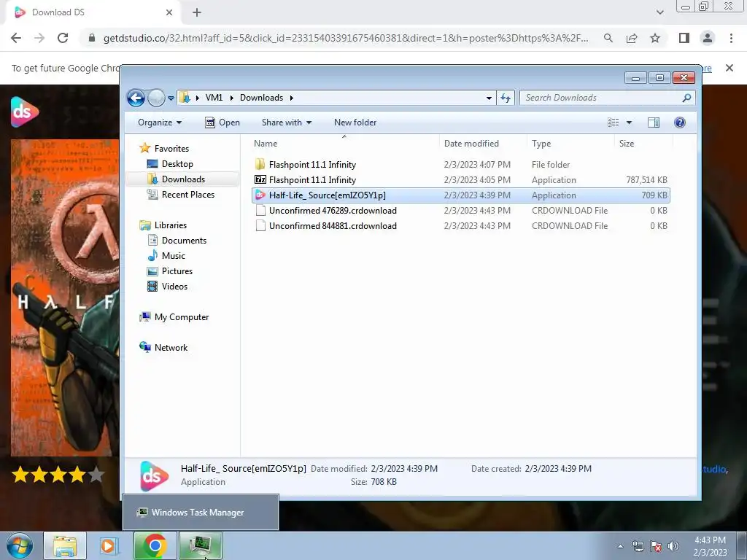Open Recent Places
Image resolution: width=747 pixels, height=560 pixels.
pyautogui.click(x=187, y=194)
